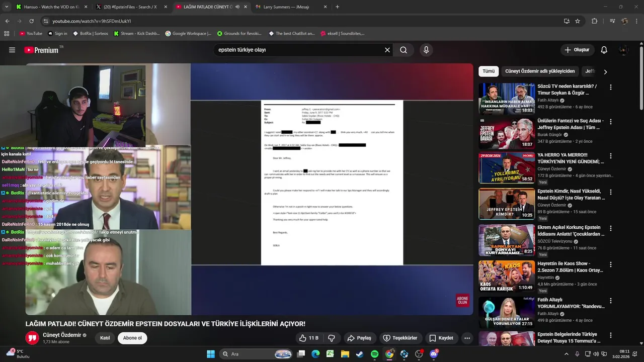Click the Katıl join button

tap(105, 338)
